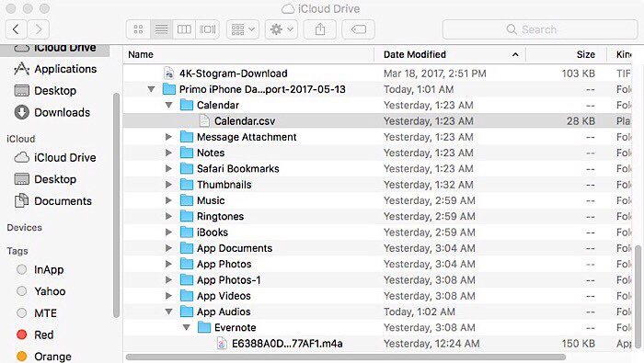Sort by the Size column header
The height and width of the screenshot is (363, 644).
point(567,54)
